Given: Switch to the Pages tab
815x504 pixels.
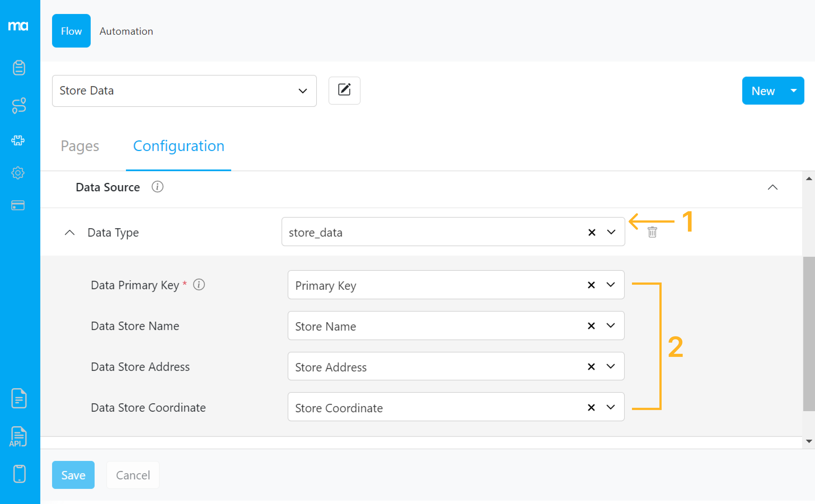Looking at the screenshot, I should point(80,146).
